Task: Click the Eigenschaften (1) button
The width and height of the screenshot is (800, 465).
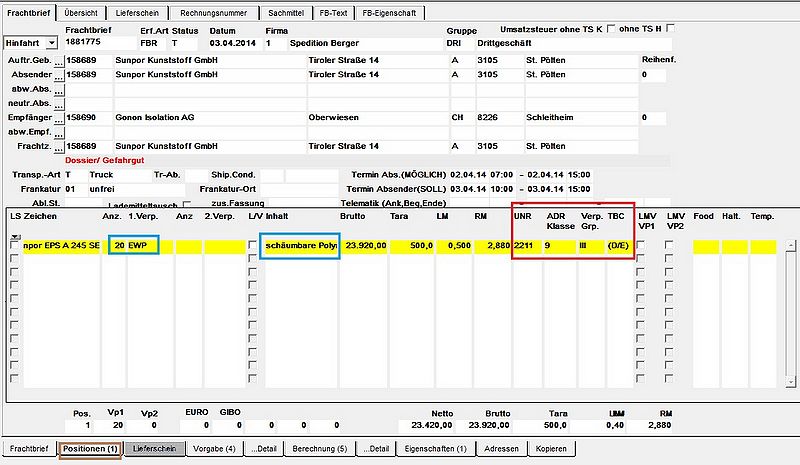Action: coord(435,449)
